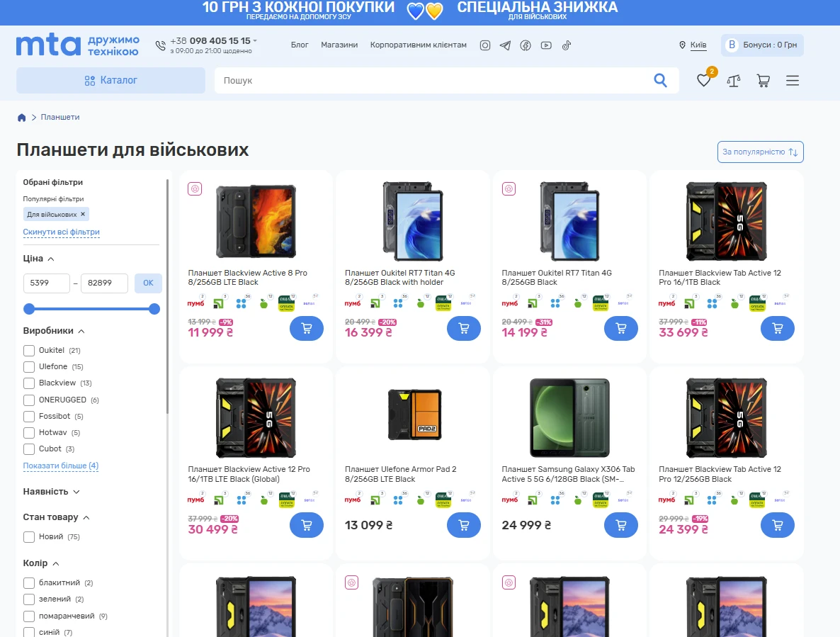Image resolution: width=840 pixels, height=637 pixels.
Task: Show more manufacturers 'Показати більше (4)'
Action: [60, 466]
